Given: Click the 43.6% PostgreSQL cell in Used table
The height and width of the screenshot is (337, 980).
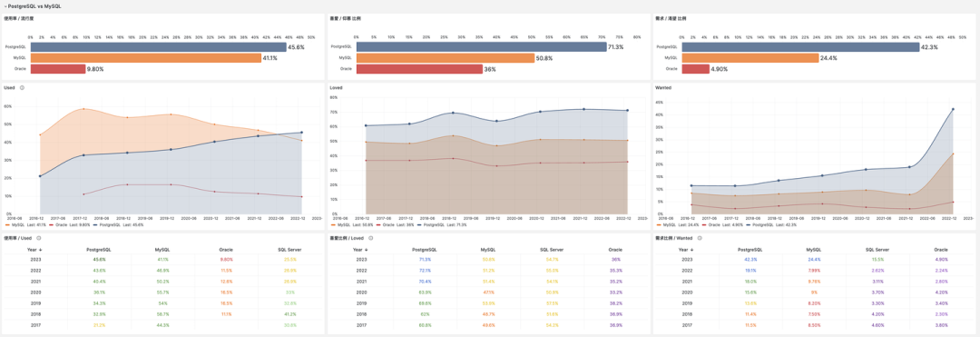Looking at the screenshot, I should 100,269.
